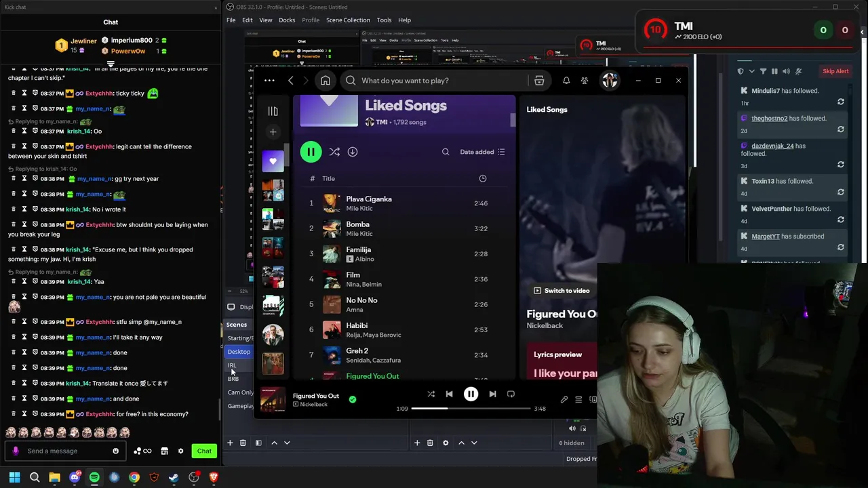Open chat settings gear in Kick chat
This screenshot has height=488, width=868.
click(x=180, y=451)
